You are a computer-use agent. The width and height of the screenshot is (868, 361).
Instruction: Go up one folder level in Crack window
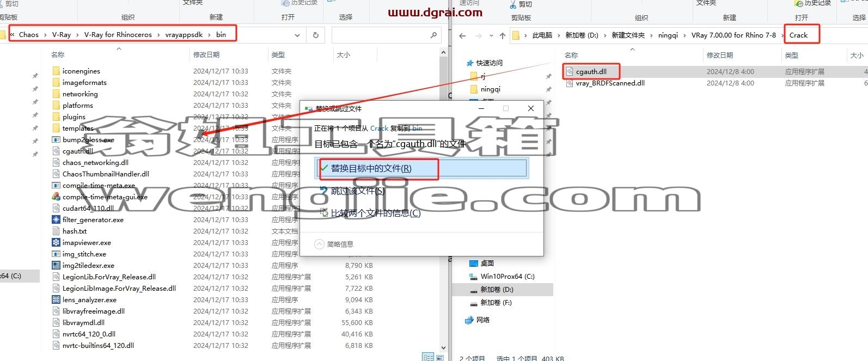[502, 35]
